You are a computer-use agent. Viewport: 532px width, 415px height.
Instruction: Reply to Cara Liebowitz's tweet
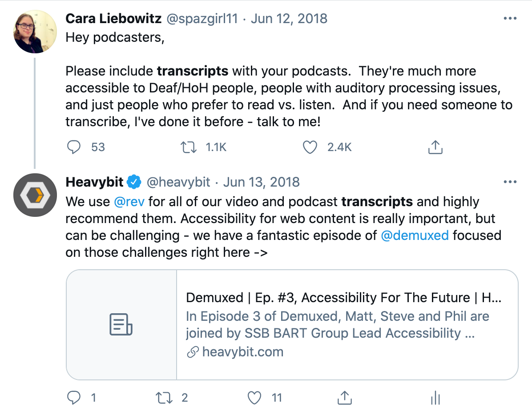[74, 148]
